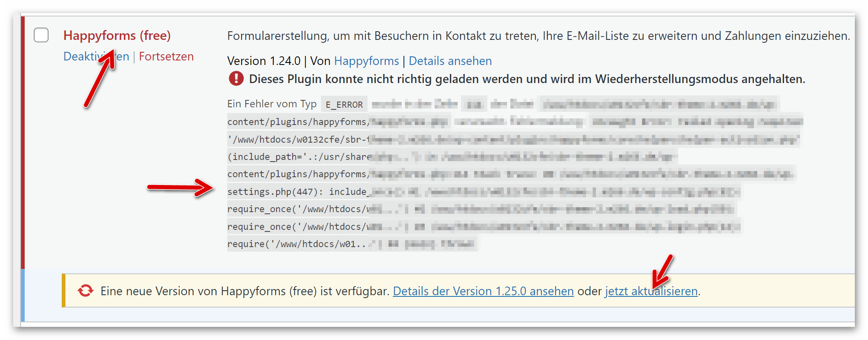Viewport: 868px width, 340px height.
Task: Click the red error exclamation icon
Action: [236, 79]
